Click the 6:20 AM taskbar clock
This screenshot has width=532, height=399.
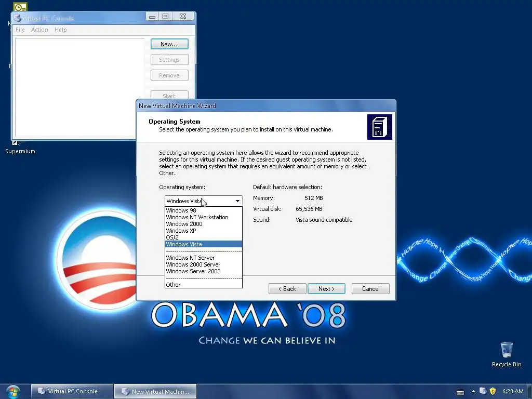pyautogui.click(x=513, y=391)
